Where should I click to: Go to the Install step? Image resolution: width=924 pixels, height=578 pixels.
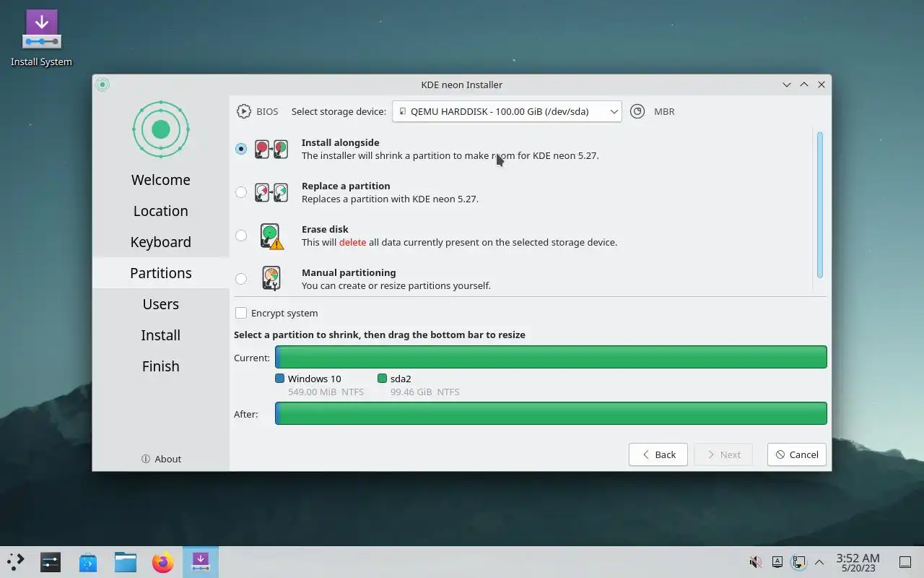[x=161, y=335]
